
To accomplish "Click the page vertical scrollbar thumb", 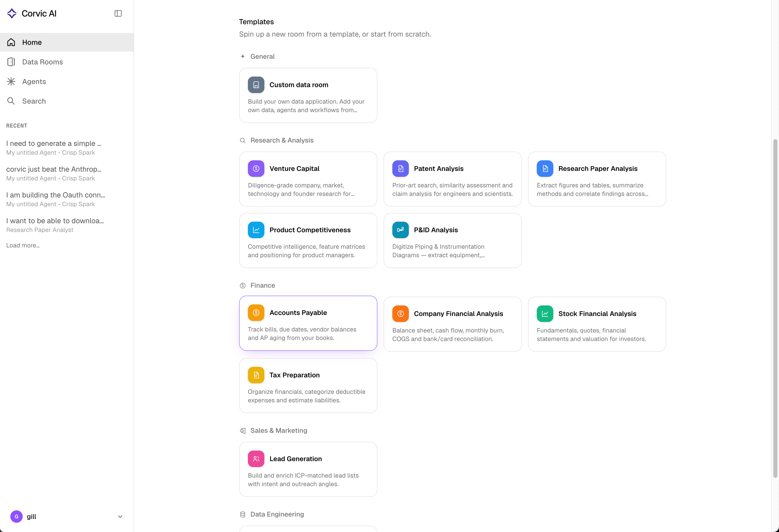I will click(775, 308).
